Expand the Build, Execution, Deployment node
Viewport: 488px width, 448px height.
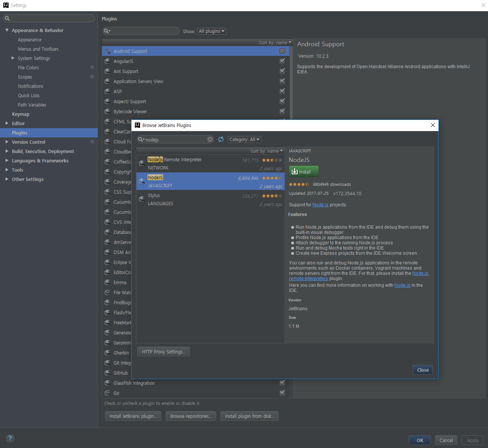pyautogui.click(x=7, y=151)
